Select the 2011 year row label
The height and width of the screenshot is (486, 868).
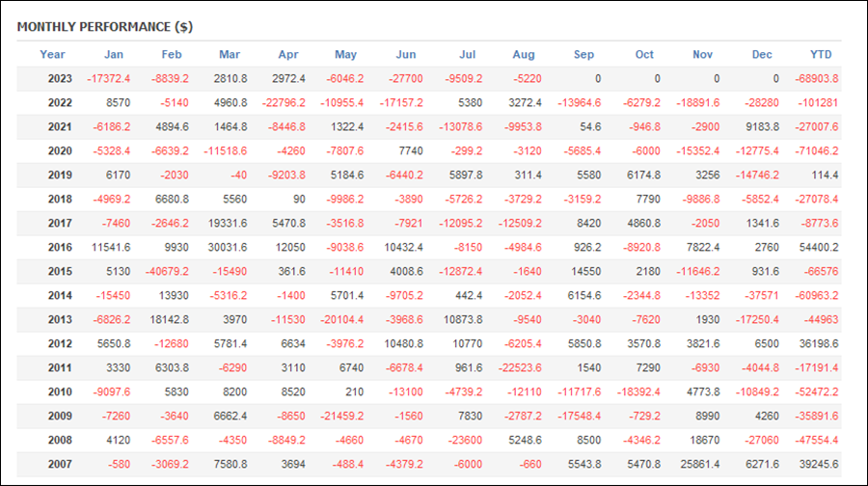pos(60,367)
